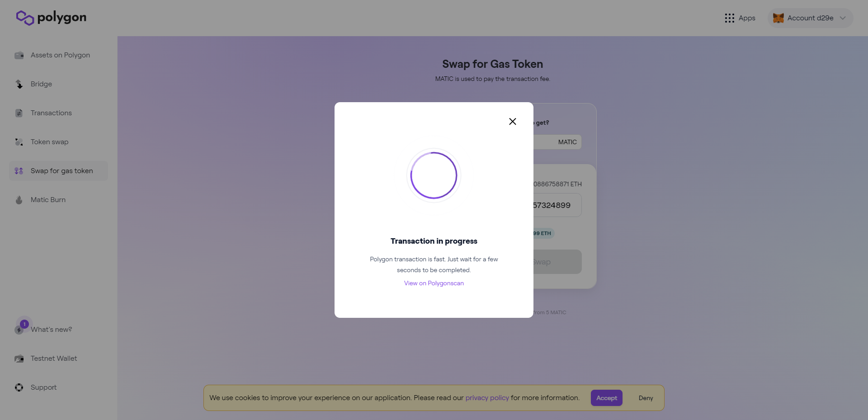Select Token swap in sidebar
The height and width of the screenshot is (420, 868).
pyautogui.click(x=58, y=142)
